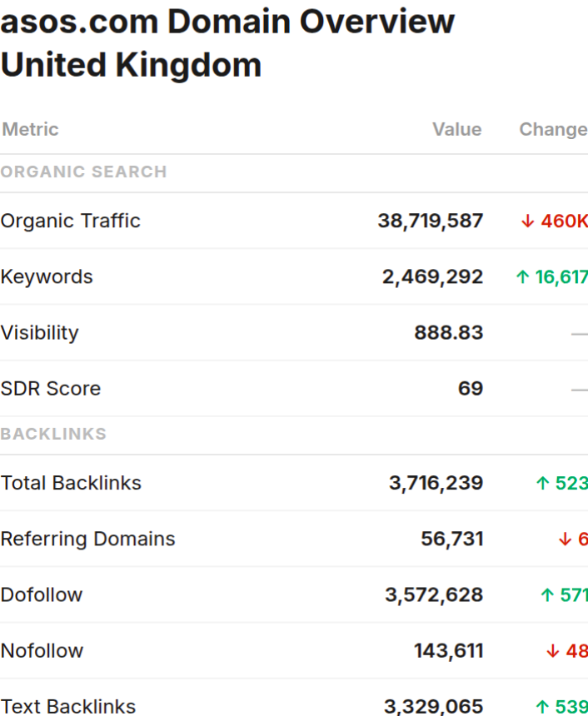This screenshot has width=588, height=716.
Task: Click the Metric column header
Action: coord(30,130)
